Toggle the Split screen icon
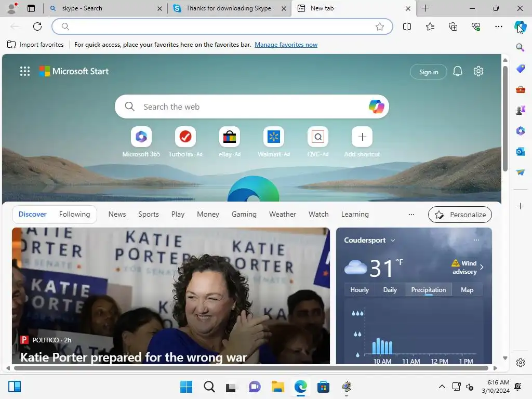The width and height of the screenshot is (532, 399). pyautogui.click(x=407, y=26)
